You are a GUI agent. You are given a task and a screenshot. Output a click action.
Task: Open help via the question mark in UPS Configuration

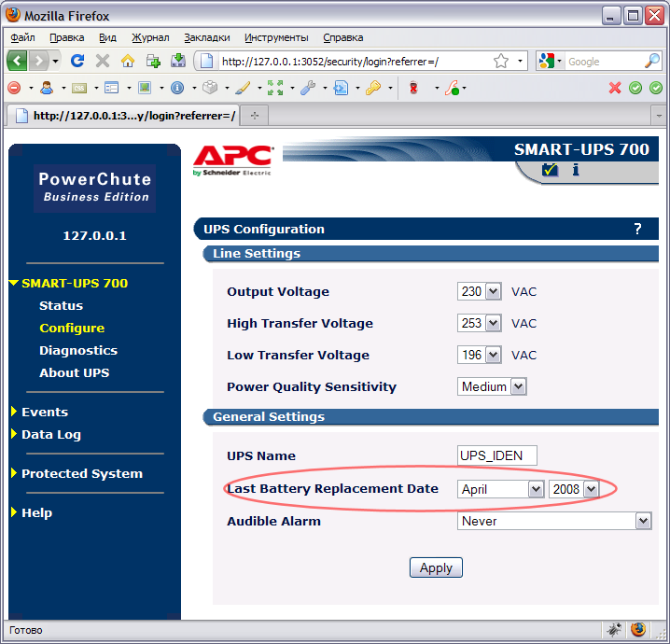637,229
